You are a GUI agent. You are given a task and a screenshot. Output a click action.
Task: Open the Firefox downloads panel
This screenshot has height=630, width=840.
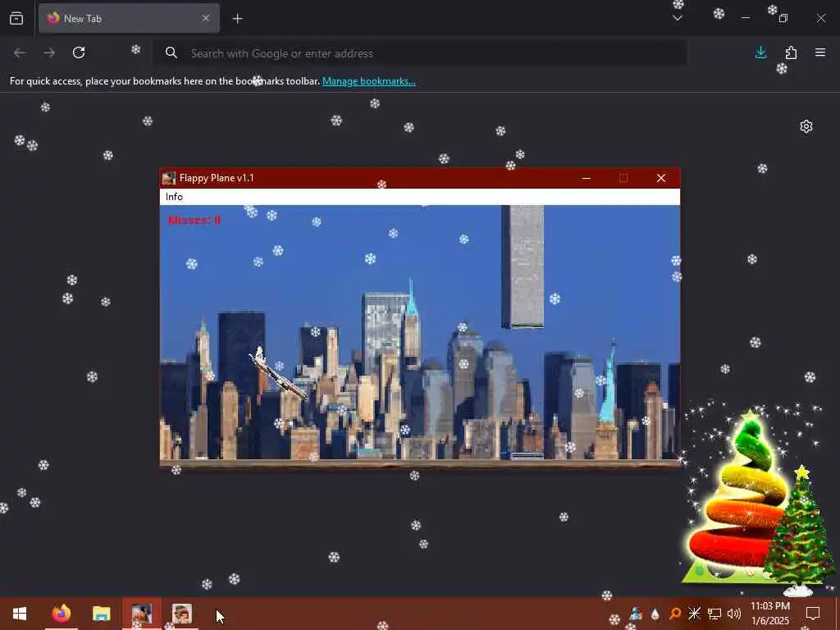tap(760, 52)
